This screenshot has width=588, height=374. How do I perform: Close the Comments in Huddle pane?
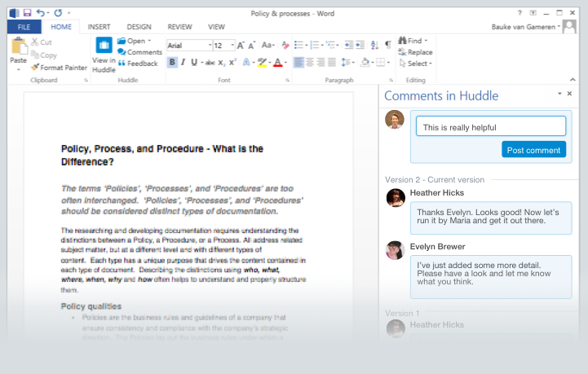[x=569, y=94]
